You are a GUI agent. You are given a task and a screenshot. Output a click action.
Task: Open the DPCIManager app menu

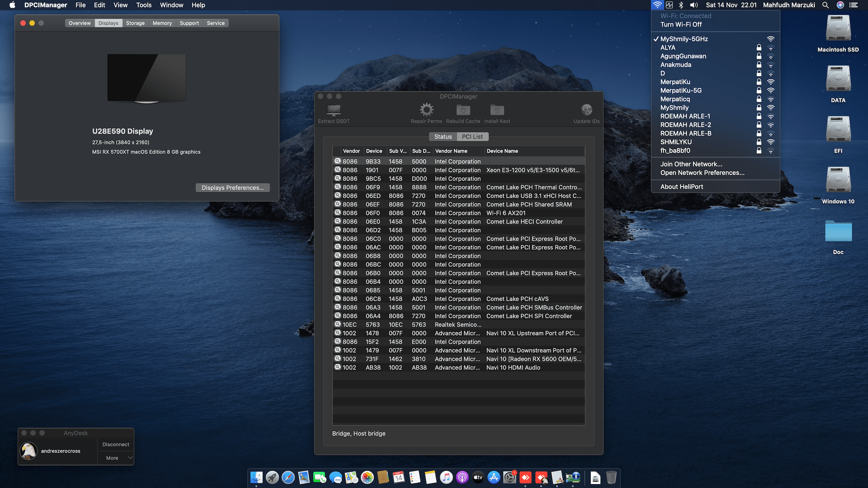(x=46, y=5)
